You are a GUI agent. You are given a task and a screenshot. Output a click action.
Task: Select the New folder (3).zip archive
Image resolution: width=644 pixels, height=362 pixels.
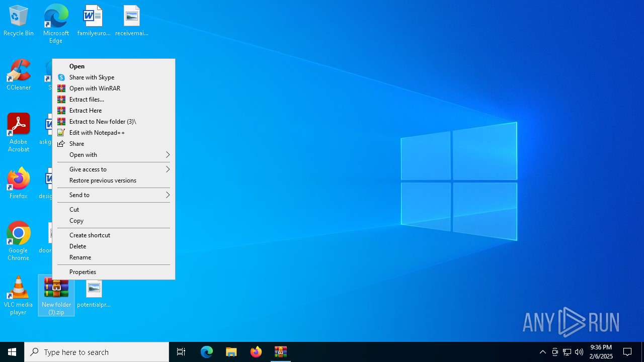pos(56,296)
